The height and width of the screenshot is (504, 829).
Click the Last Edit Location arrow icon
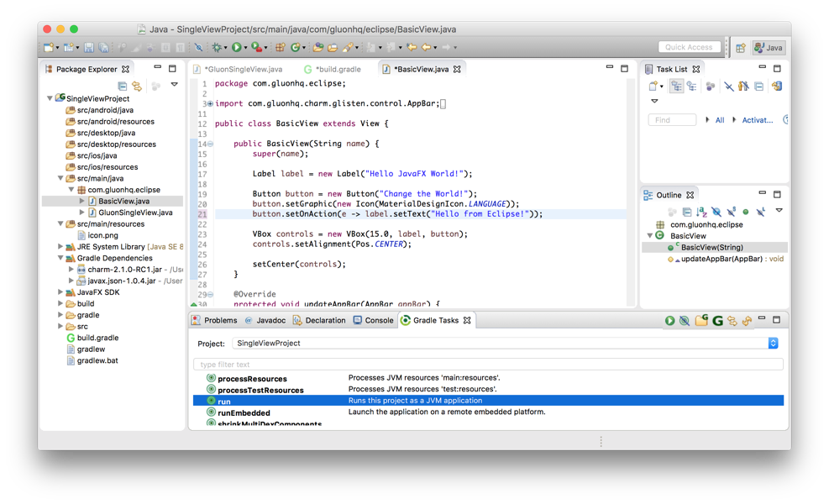[x=411, y=48]
